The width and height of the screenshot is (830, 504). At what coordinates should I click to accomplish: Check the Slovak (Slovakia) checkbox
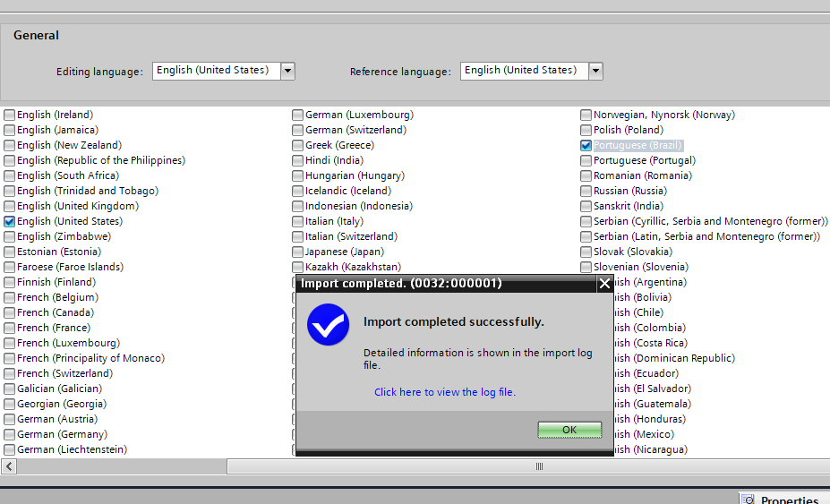pos(586,252)
